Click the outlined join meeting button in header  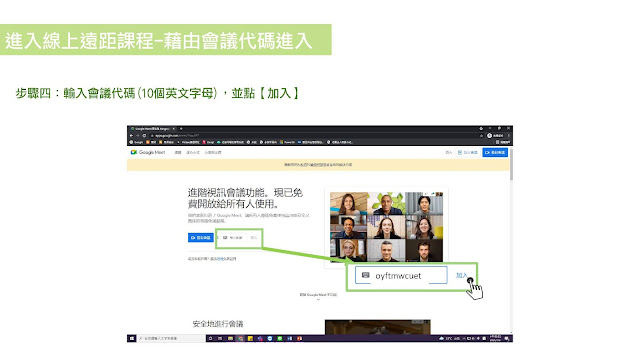pyautogui.click(x=468, y=152)
